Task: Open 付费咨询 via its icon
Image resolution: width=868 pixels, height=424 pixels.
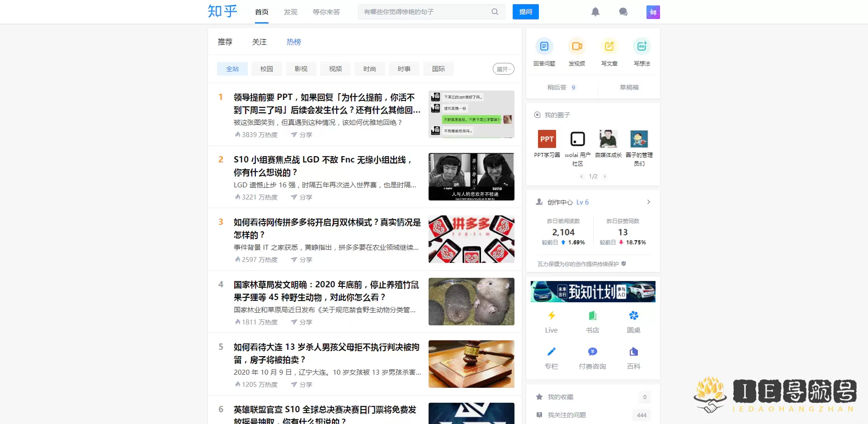Action: pyautogui.click(x=592, y=351)
